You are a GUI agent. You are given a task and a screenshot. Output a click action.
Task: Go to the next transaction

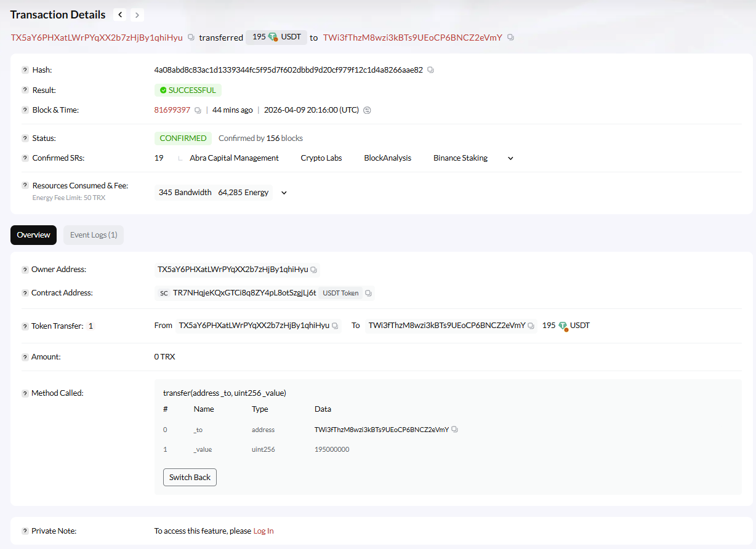pos(137,15)
